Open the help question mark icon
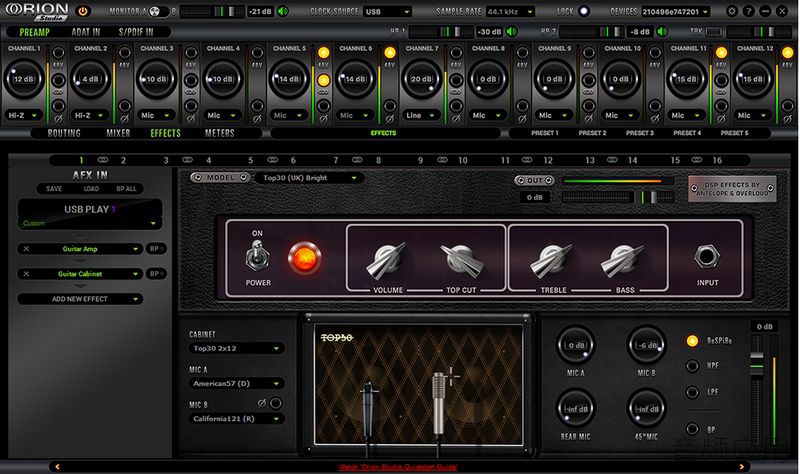The height and width of the screenshot is (474, 800). coord(748,11)
